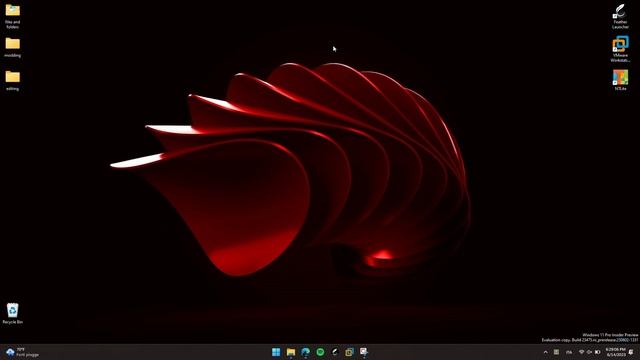The width and height of the screenshot is (640, 360).
Task: Select the 'editing' desktop folder
Action: tap(13, 80)
